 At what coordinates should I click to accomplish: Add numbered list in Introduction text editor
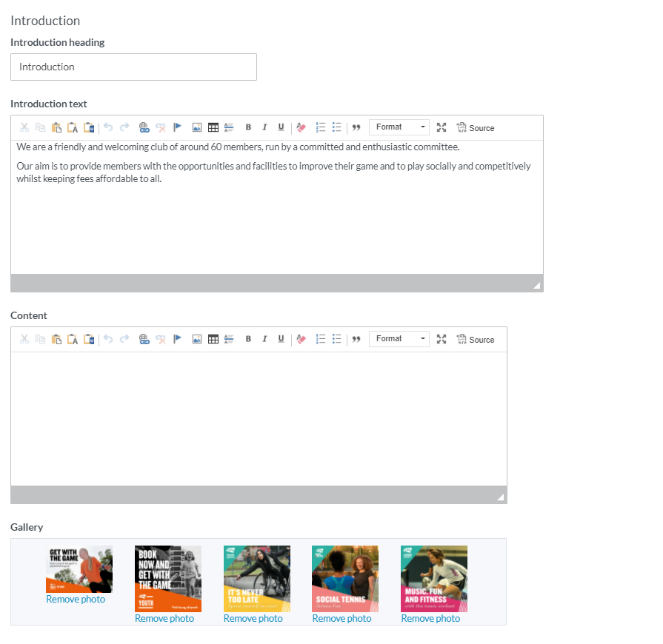pos(321,127)
